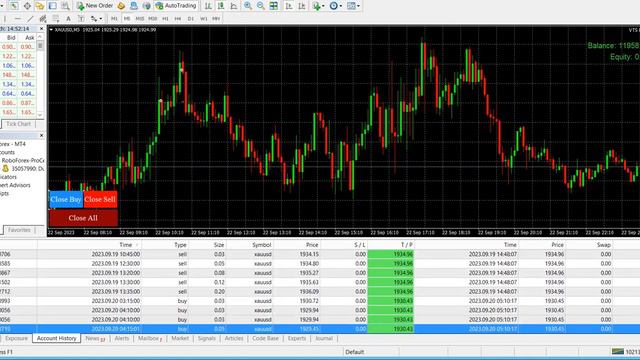Toggle Chart Shift icon
The height and width of the screenshot is (360, 640).
(302, 6)
